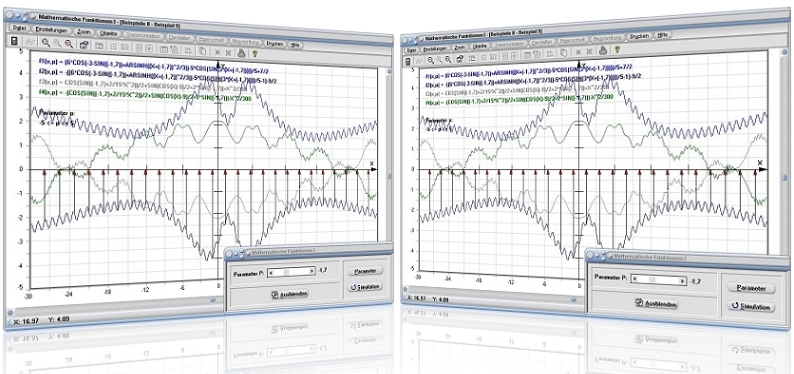Open Einstellungen menu in left window
The height and width of the screenshot is (374, 794).
51,30
